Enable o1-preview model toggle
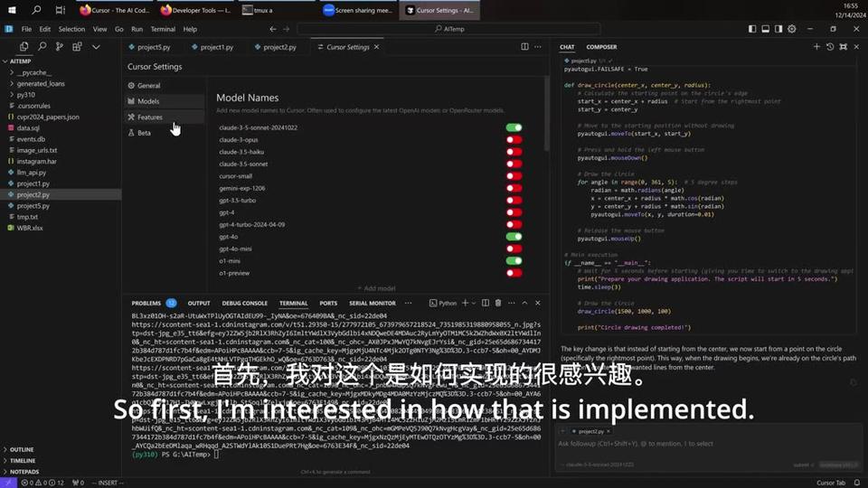This screenshot has height=488, width=868. [514, 273]
